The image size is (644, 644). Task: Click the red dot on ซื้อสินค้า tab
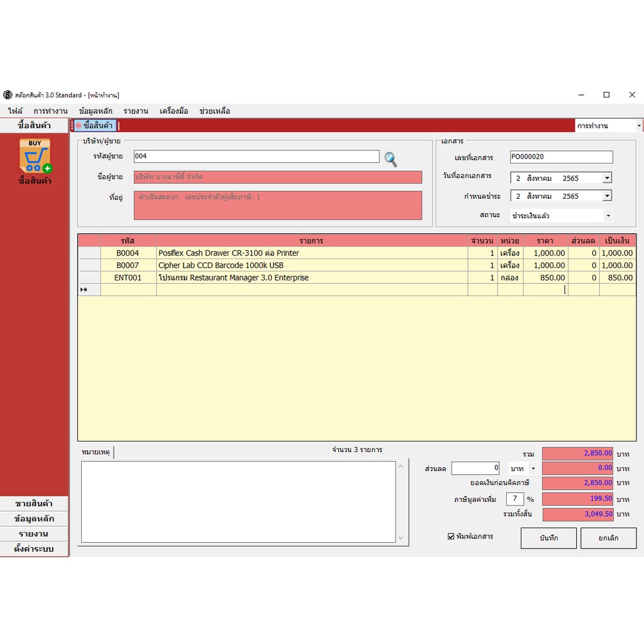coord(79,126)
